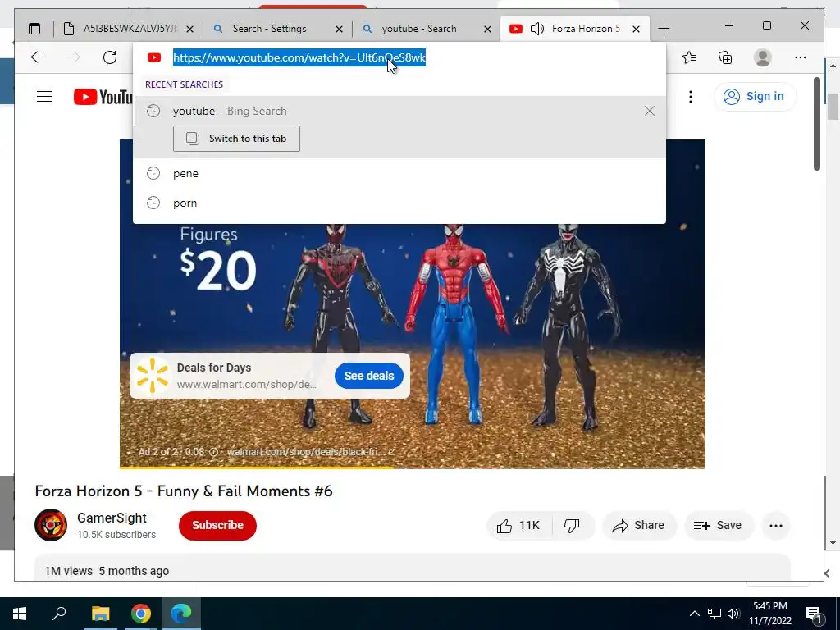840x630 pixels.
Task: Click See deals on the Walmart ad
Action: (368, 376)
